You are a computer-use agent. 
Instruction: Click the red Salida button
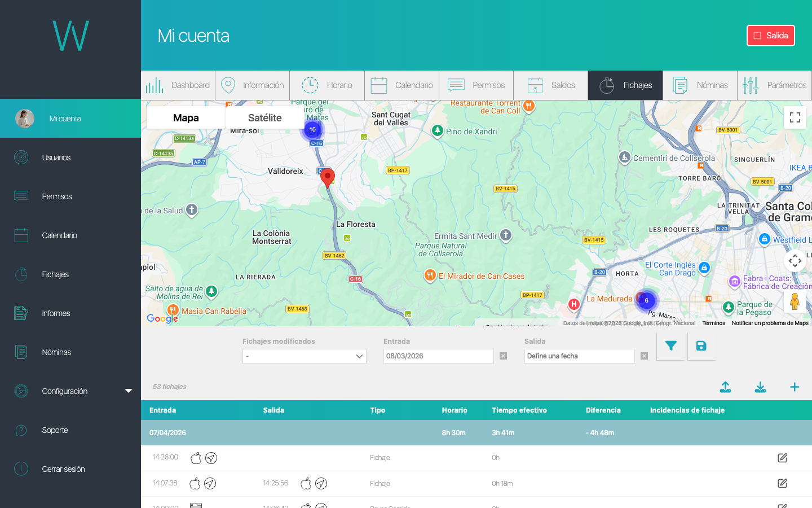pyautogui.click(x=771, y=36)
